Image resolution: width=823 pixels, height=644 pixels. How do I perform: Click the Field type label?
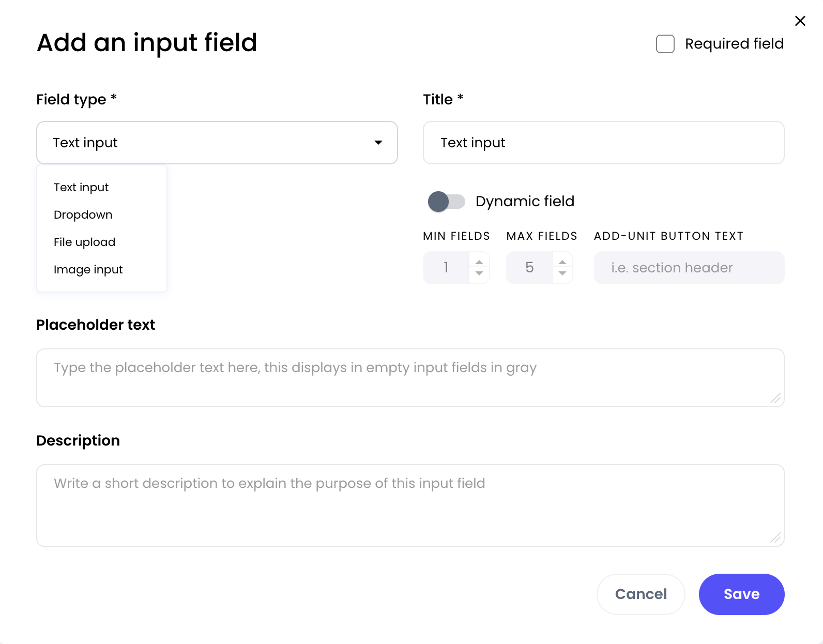pyautogui.click(x=77, y=99)
